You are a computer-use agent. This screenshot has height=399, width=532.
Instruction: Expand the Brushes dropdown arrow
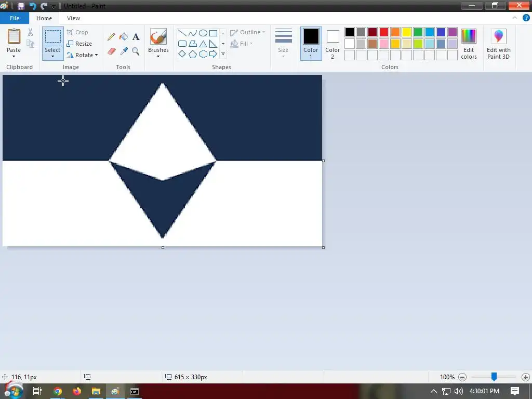[158, 57]
